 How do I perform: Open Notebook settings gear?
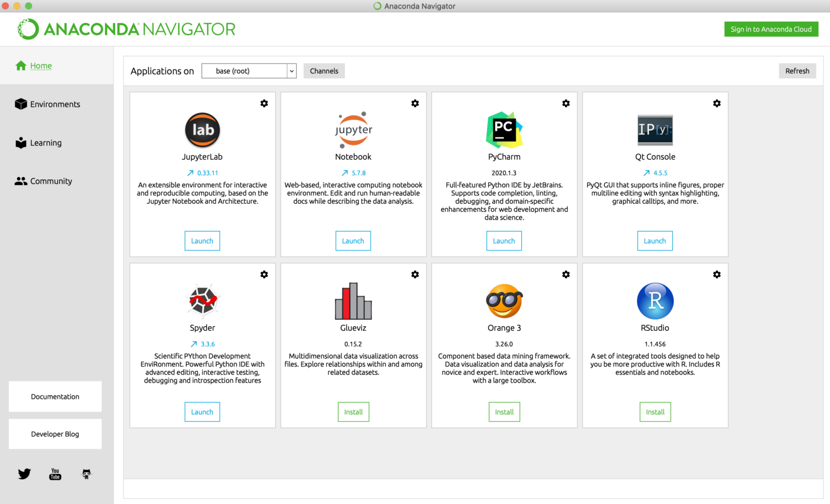click(415, 103)
